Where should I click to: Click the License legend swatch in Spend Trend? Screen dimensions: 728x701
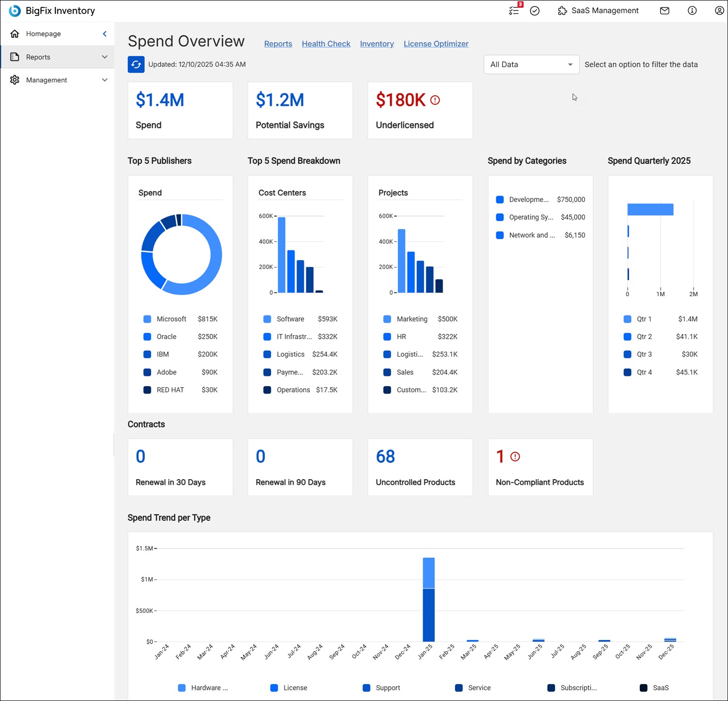point(274,688)
